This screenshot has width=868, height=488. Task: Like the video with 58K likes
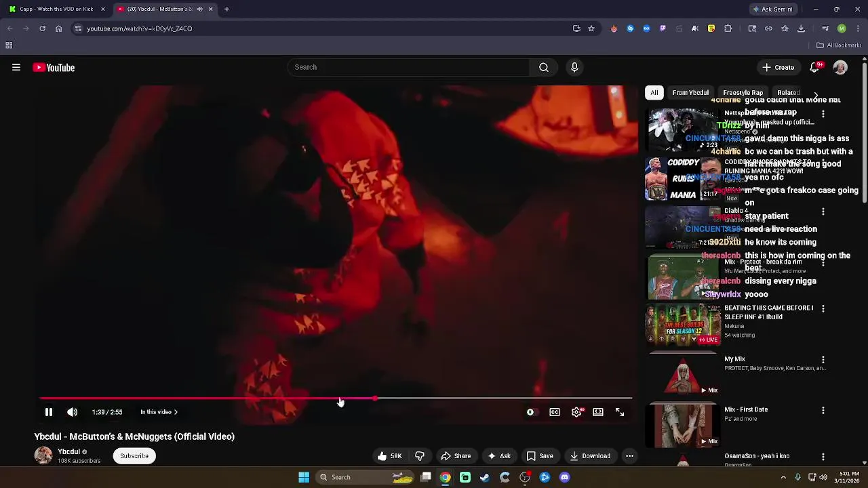[390, 456]
